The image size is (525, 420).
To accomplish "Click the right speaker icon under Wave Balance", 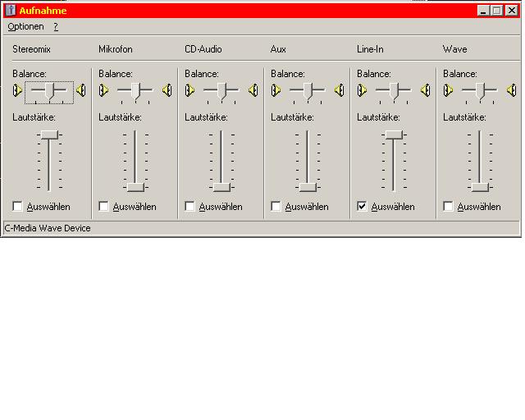I will point(511,90).
